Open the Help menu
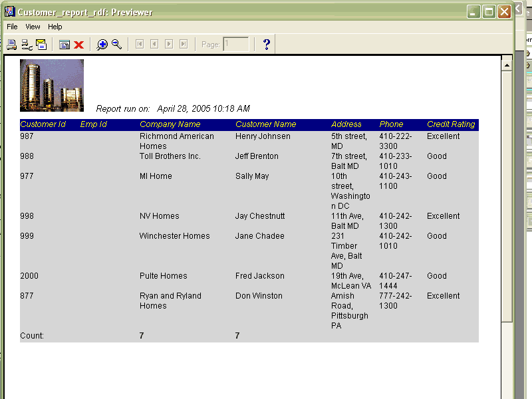This screenshot has width=532, height=399. click(55, 27)
